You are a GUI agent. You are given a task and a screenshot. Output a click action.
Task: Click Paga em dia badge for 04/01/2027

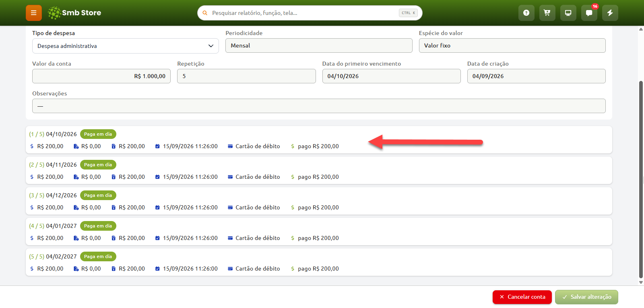pos(98,226)
